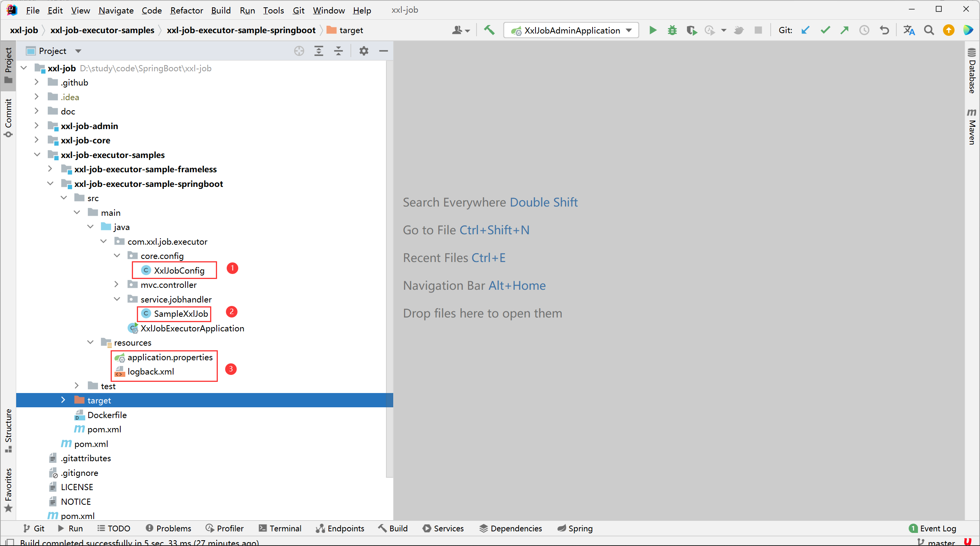The width and height of the screenshot is (980, 546).
Task: Expand the test folder
Action: click(x=77, y=386)
